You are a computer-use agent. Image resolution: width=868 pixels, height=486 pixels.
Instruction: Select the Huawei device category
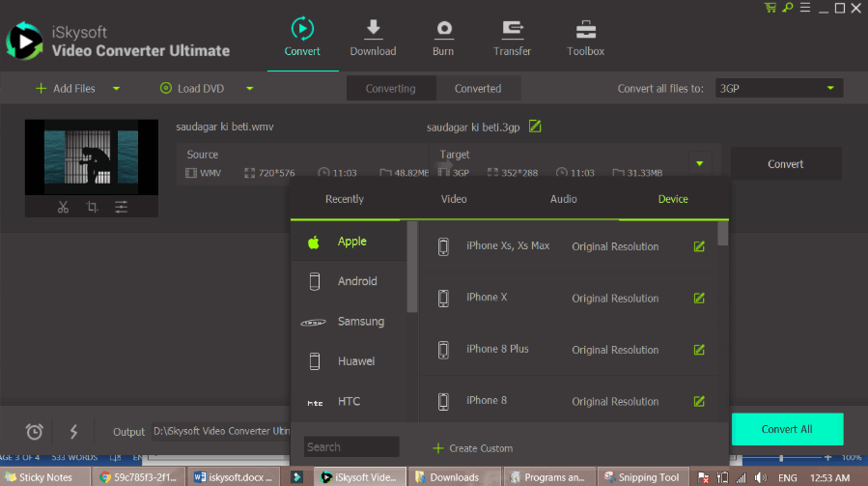pos(349,361)
